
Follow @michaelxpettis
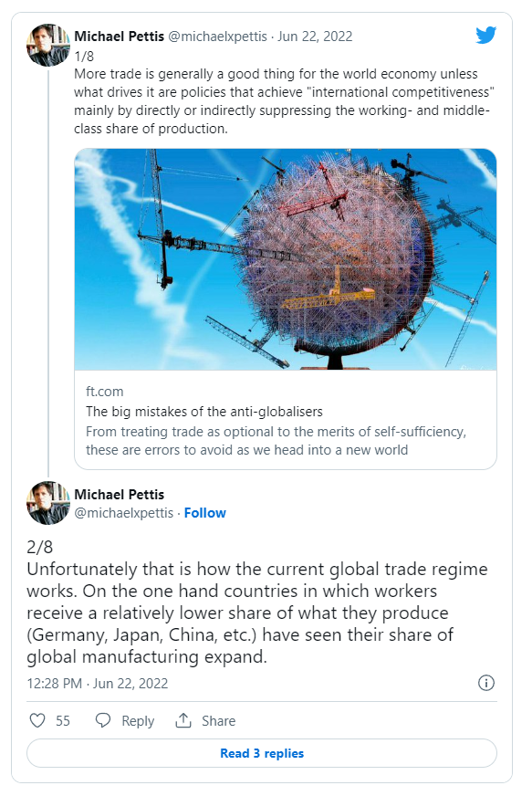(205, 513)
